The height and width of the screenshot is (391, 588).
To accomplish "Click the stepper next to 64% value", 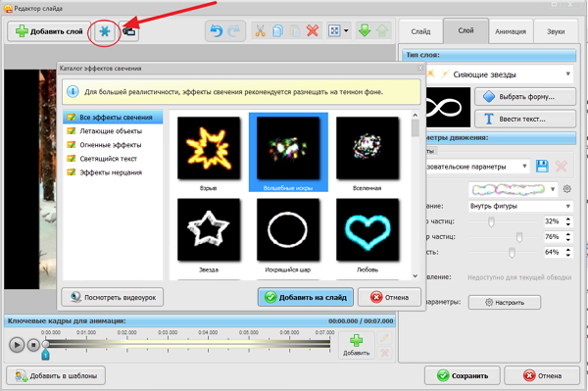I will coord(568,252).
